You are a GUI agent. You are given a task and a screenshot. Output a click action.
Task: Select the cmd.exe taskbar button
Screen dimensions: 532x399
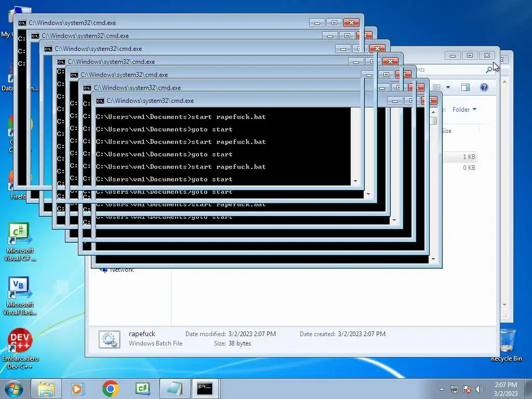pyautogui.click(x=205, y=389)
